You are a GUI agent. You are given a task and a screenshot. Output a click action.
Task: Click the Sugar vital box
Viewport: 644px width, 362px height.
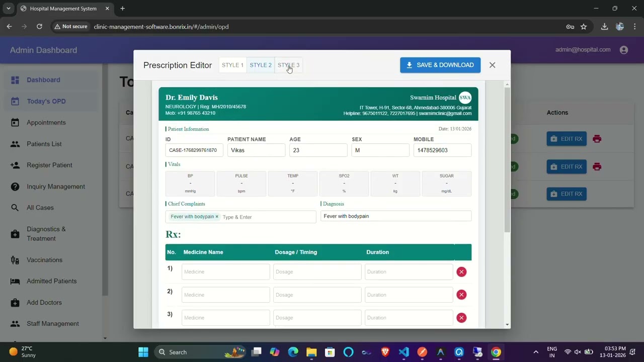tap(447, 184)
